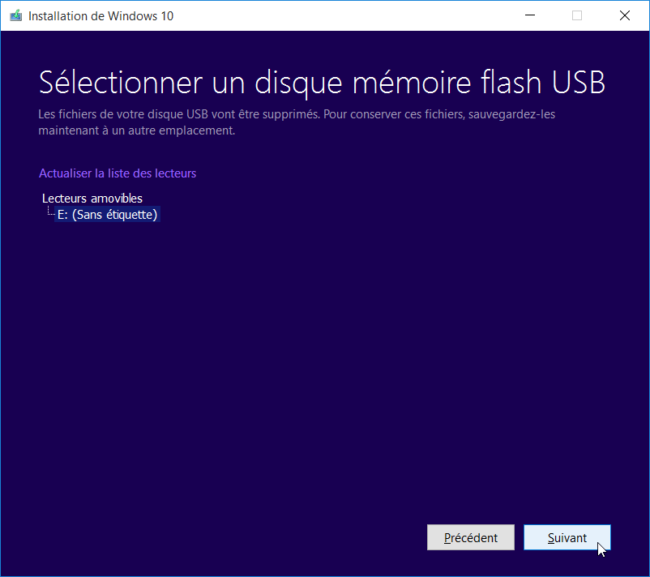Click the tree connector beside drive E:

50,211
